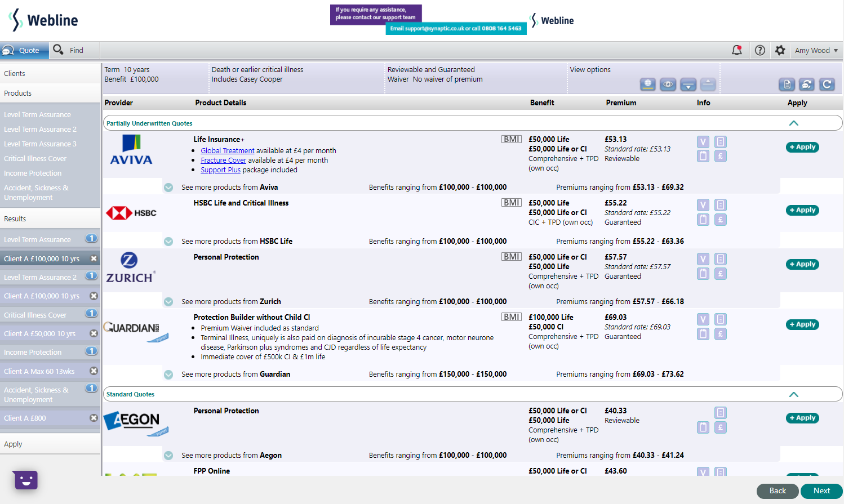Click the sync chat arrows toolbar icon
Image resolution: width=844 pixels, height=504 pixels.
807,84
